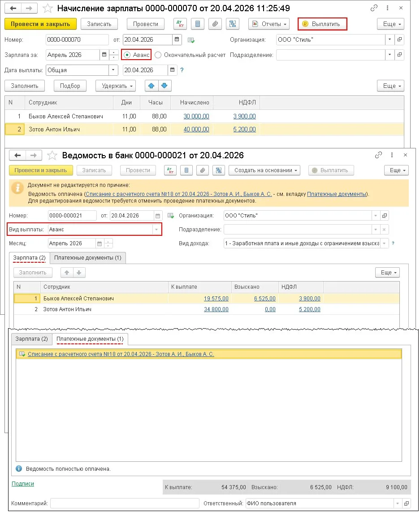
Task: Expand the Организация dropdown in Начисление зарплаты
Action: (x=390, y=39)
